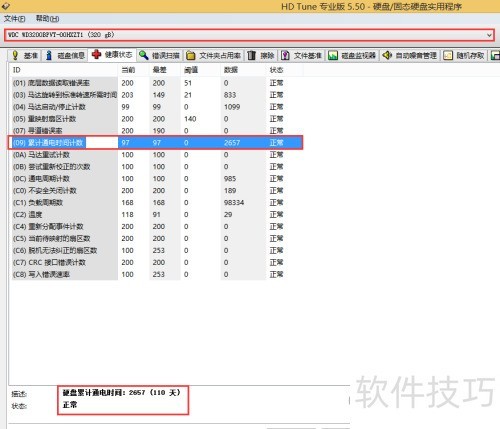Click the speaker icon of 自动噪音管理
500x429 pixels.
tap(387, 55)
